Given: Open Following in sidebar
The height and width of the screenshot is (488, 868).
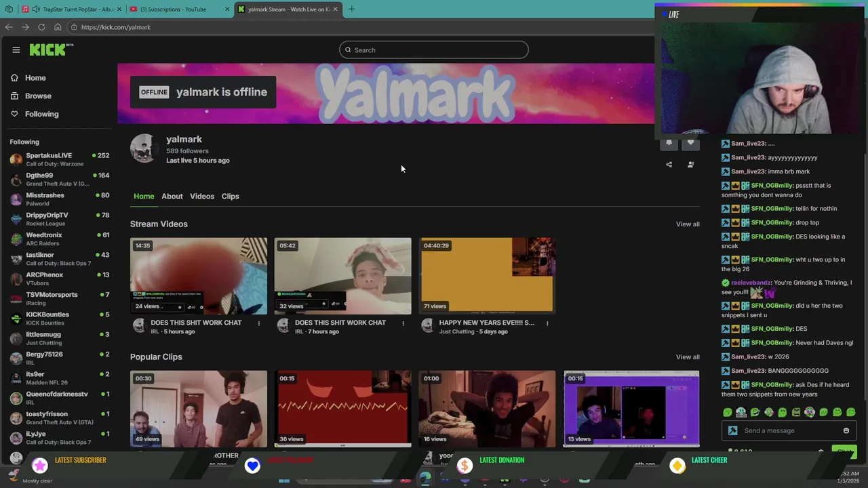Looking at the screenshot, I should coord(35,114).
